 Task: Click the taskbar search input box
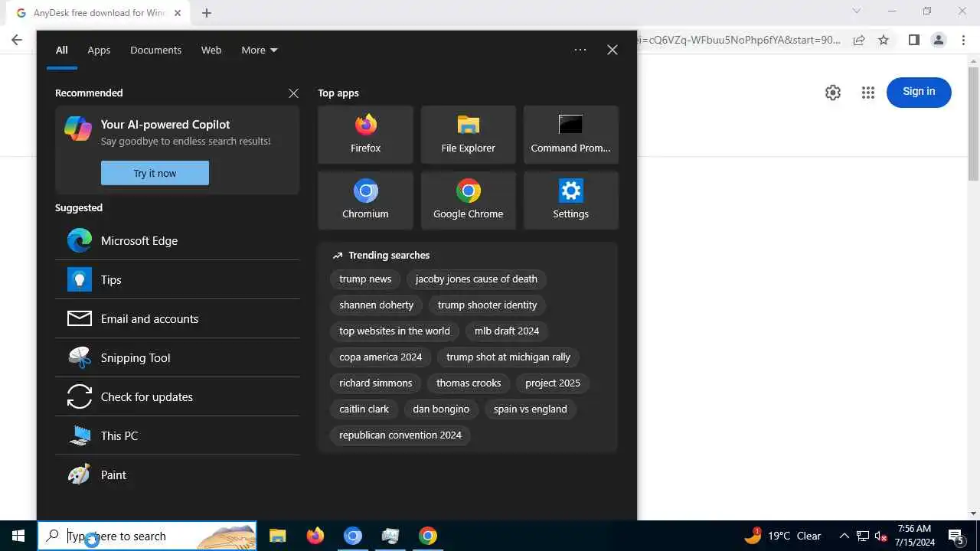pyautogui.click(x=147, y=536)
